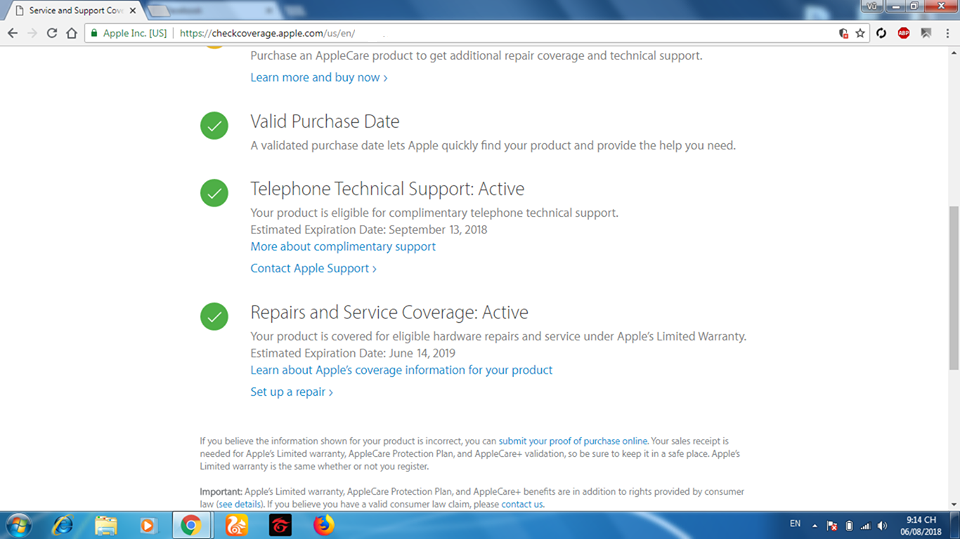This screenshot has width=960, height=539.
Task: Switch to the Service and Support Coverage tab
Action: (72, 10)
